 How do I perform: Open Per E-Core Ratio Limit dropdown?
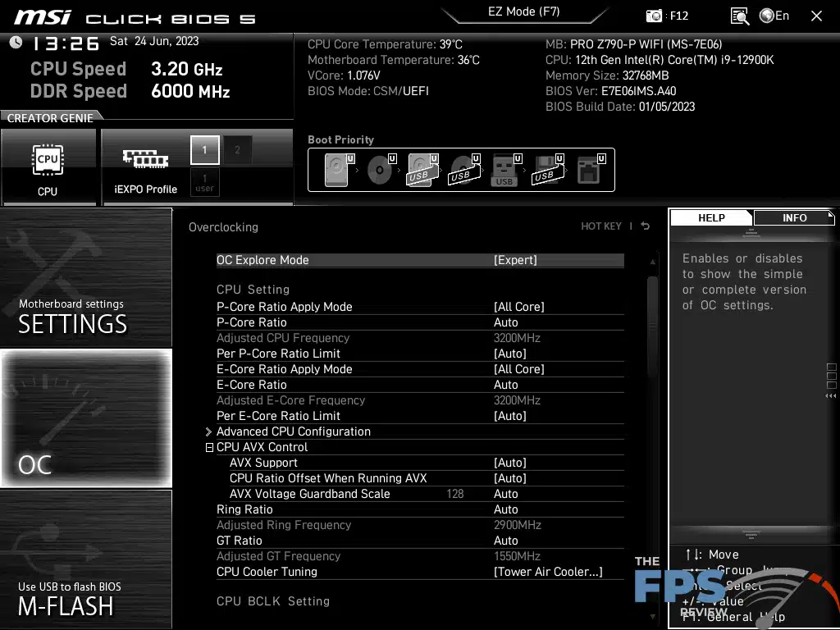tap(510, 416)
